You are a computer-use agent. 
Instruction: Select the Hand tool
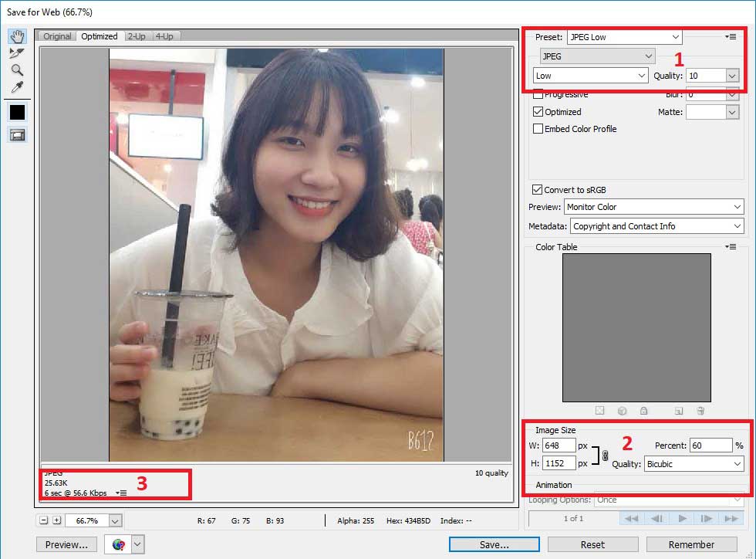click(x=17, y=36)
